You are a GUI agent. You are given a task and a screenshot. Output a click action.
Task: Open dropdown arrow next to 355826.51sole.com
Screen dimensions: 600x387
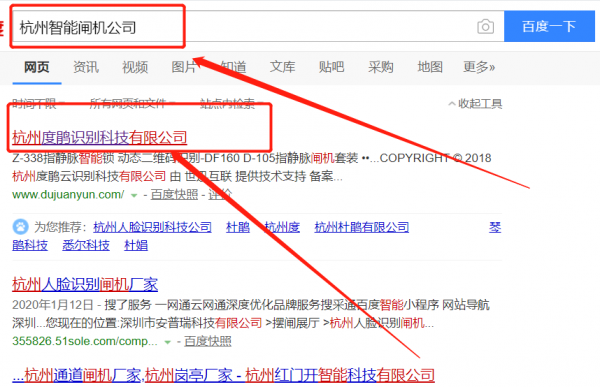167,342
